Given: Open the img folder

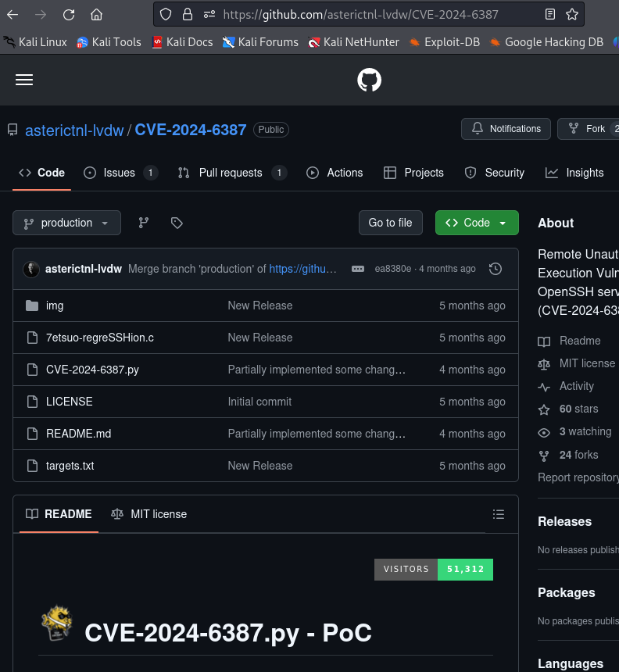Looking at the screenshot, I should 55,306.
